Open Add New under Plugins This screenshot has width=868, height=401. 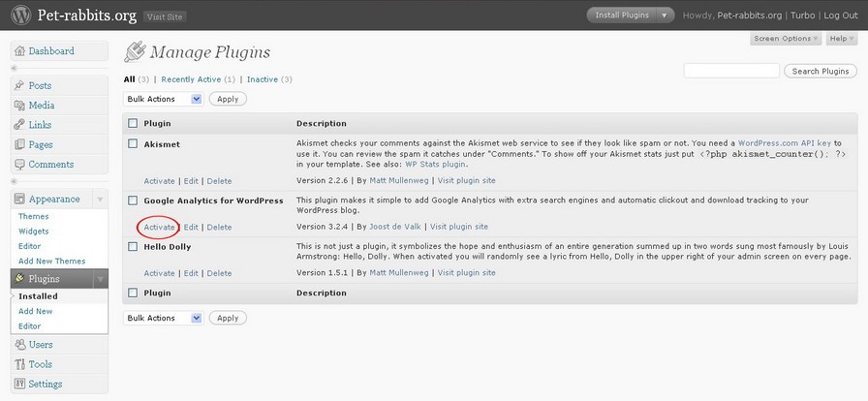[36, 311]
